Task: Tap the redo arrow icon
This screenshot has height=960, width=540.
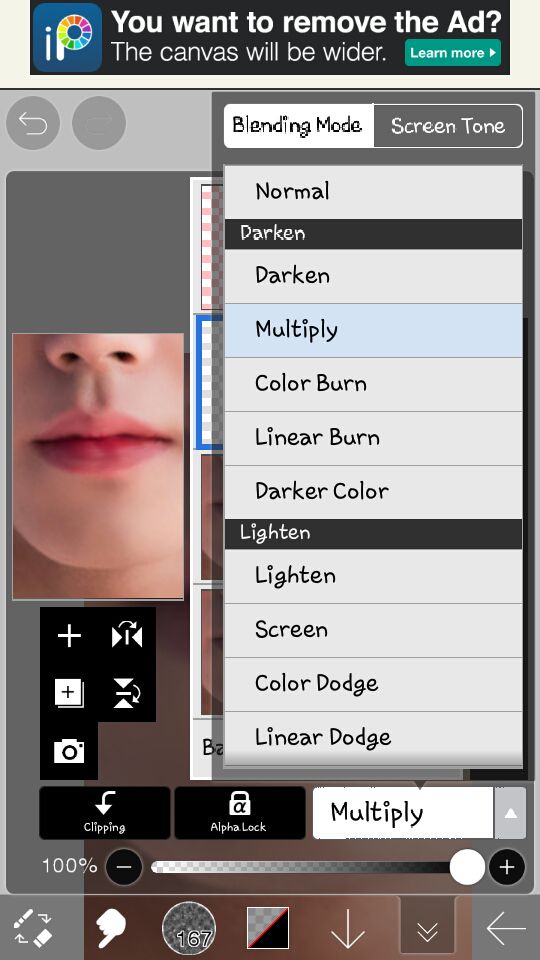Action: (x=99, y=123)
